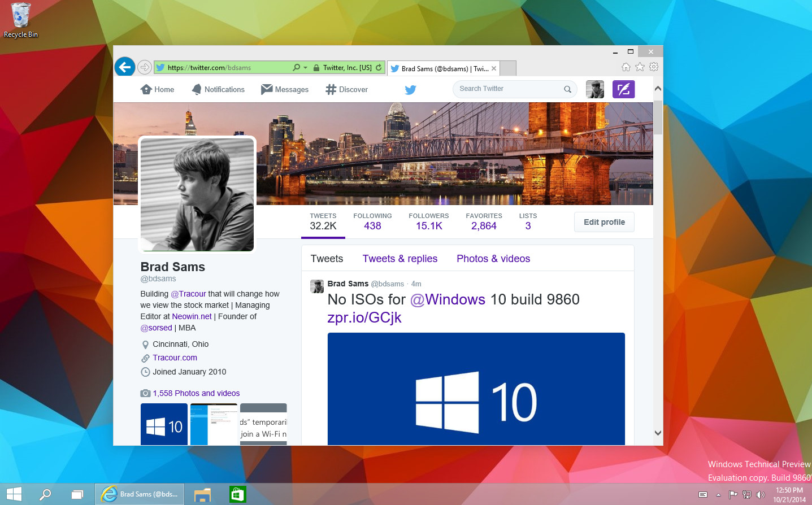The width and height of the screenshot is (812, 505).
Task: Open the Windows 10 photo thumbnail in sidebar
Action: pyautogui.click(x=164, y=424)
